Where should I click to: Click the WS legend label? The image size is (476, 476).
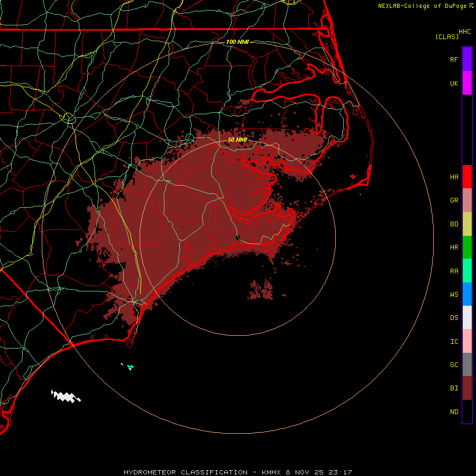click(x=454, y=294)
